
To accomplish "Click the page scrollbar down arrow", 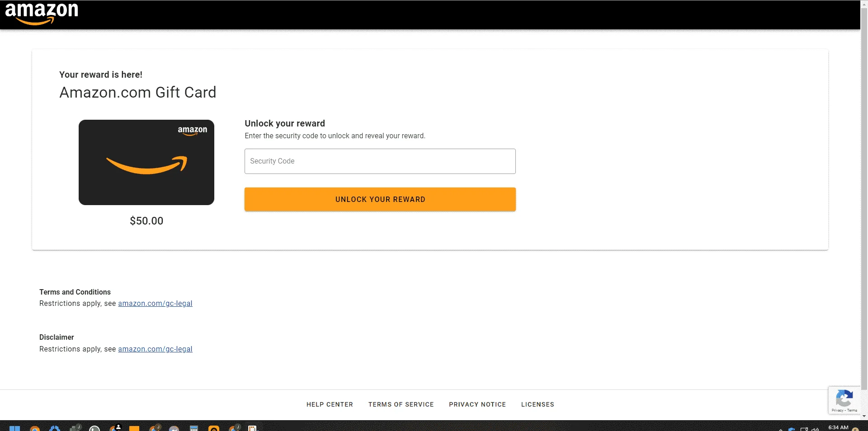I will tap(864, 416).
